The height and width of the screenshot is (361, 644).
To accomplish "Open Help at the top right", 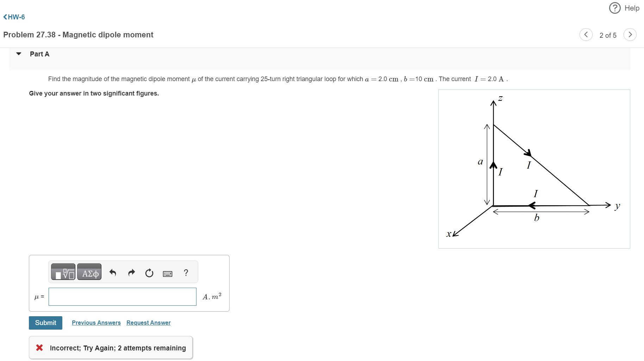I will point(624,8).
